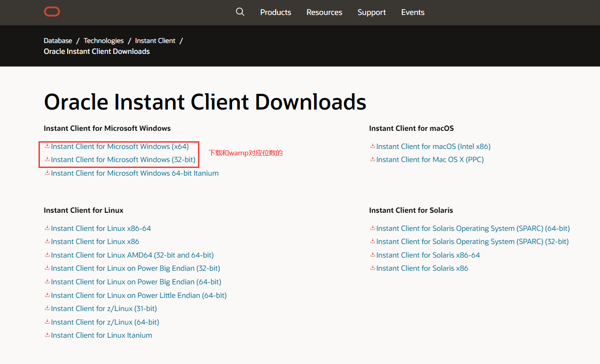Open the search icon in the navigation bar

[x=240, y=12]
